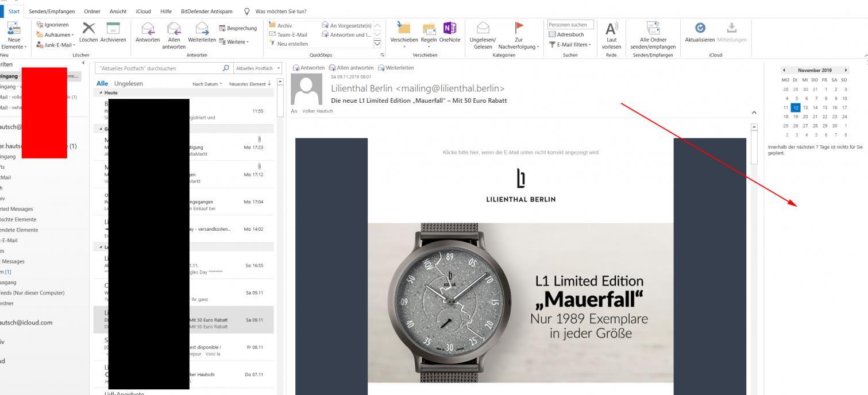Toggle Neuestes Element sort order

pyautogui.click(x=250, y=84)
